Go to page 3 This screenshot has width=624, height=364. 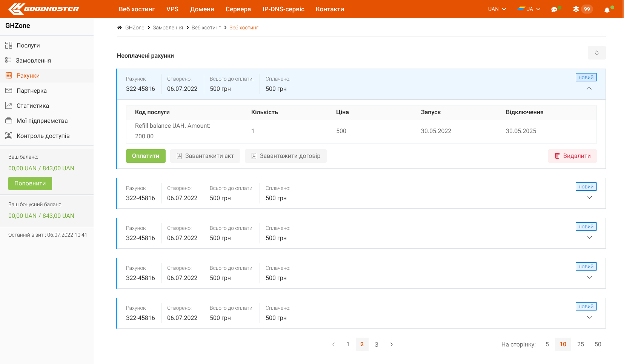[x=377, y=344]
